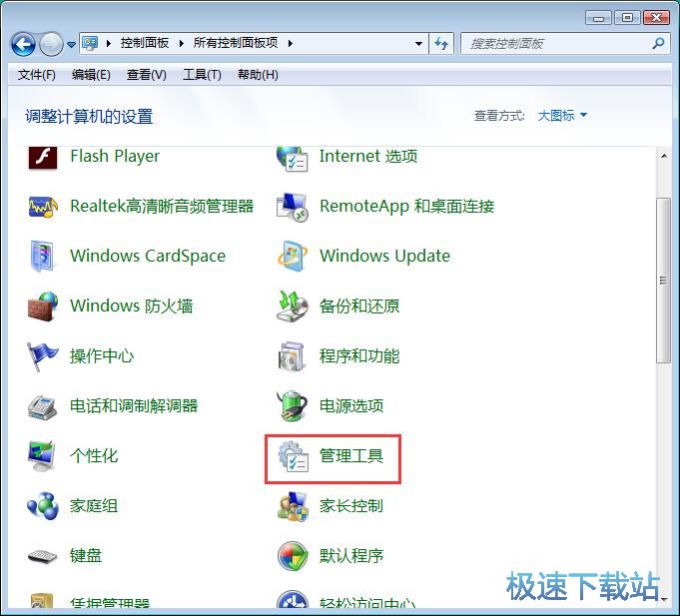Screen dimensions: 680x616
Task: Close the Control Panel window
Action: click(656, 18)
